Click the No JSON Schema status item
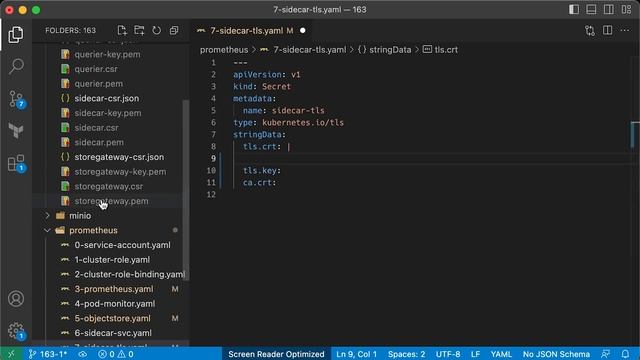The height and width of the screenshot is (360, 640). coord(556,354)
